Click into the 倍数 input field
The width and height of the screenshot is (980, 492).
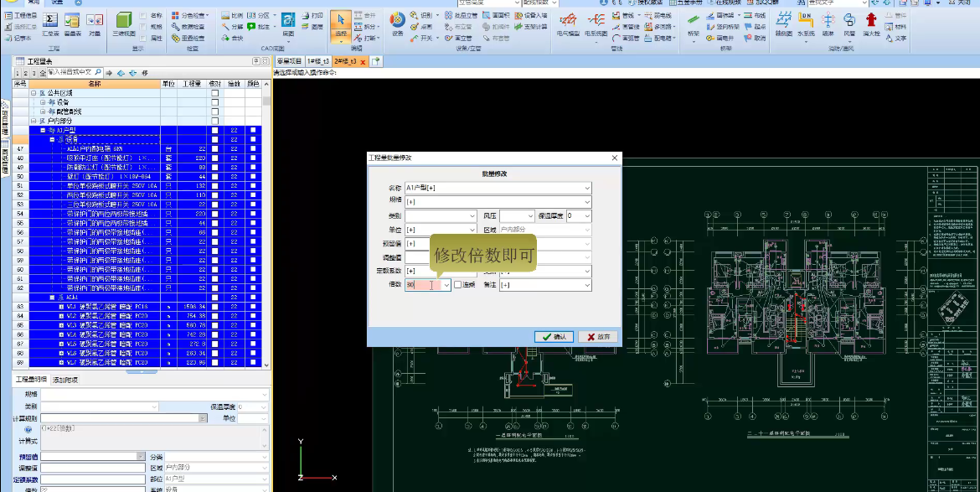pos(422,285)
